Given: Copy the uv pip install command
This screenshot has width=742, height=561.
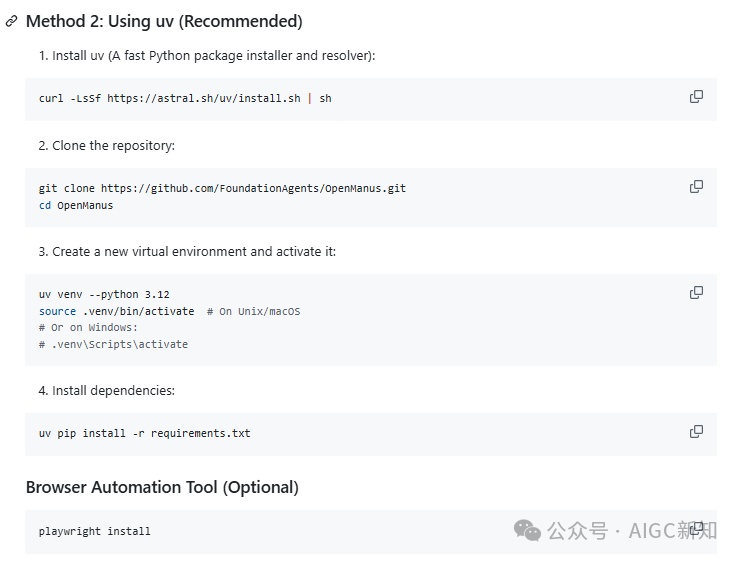Looking at the screenshot, I should (x=696, y=432).
